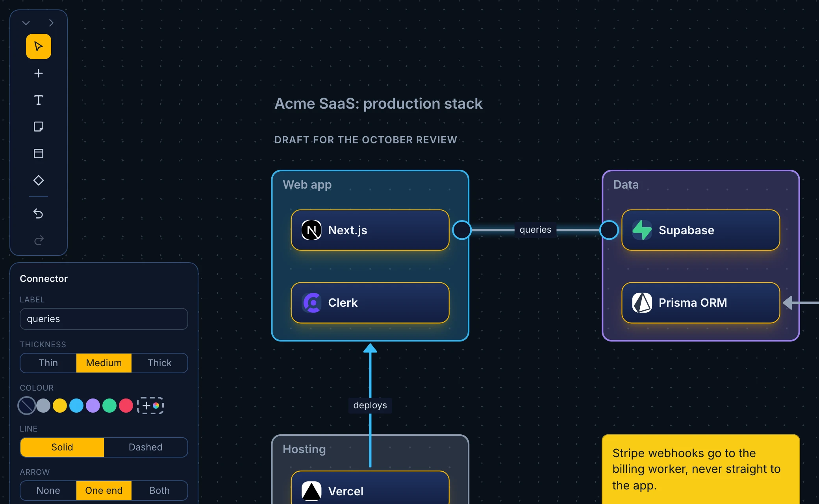Image resolution: width=819 pixels, height=504 pixels.
Task: Undo the last action
Action: [39, 213]
